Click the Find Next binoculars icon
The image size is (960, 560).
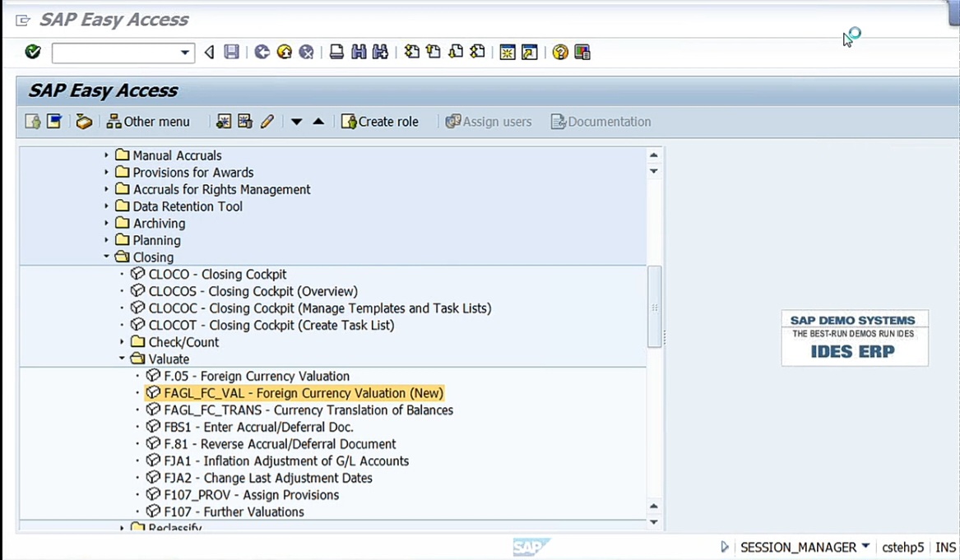coord(380,52)
